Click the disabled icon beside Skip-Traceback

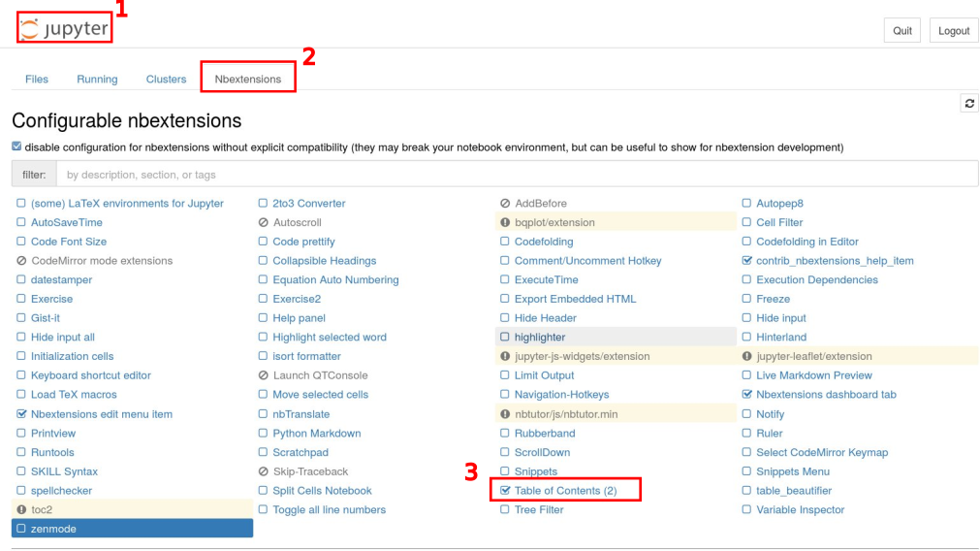tap(263, 471)
